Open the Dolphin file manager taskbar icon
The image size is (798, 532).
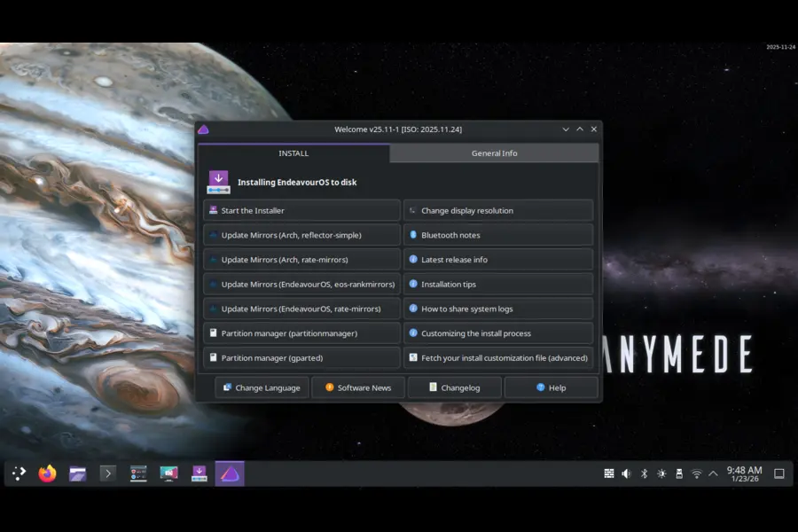[x=77, y=473]
